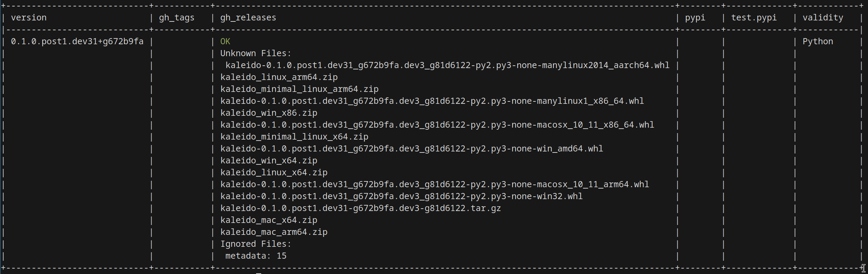Click the "gh_releases" column header

click(x=248, y=18)
